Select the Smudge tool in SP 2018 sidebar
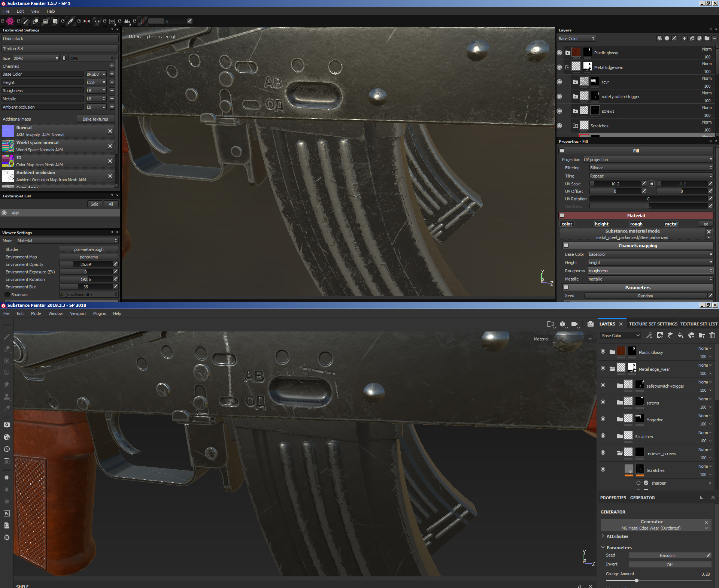719x588 pixels. pos(7,385)
